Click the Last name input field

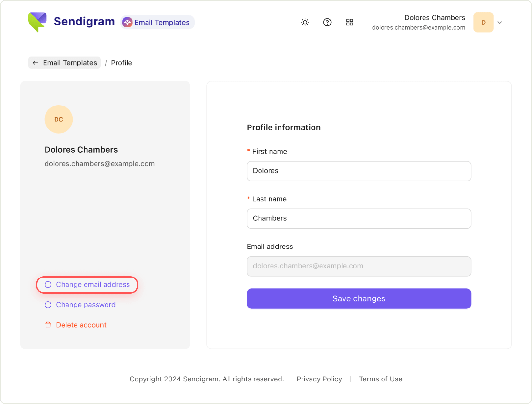pos(359,218)
